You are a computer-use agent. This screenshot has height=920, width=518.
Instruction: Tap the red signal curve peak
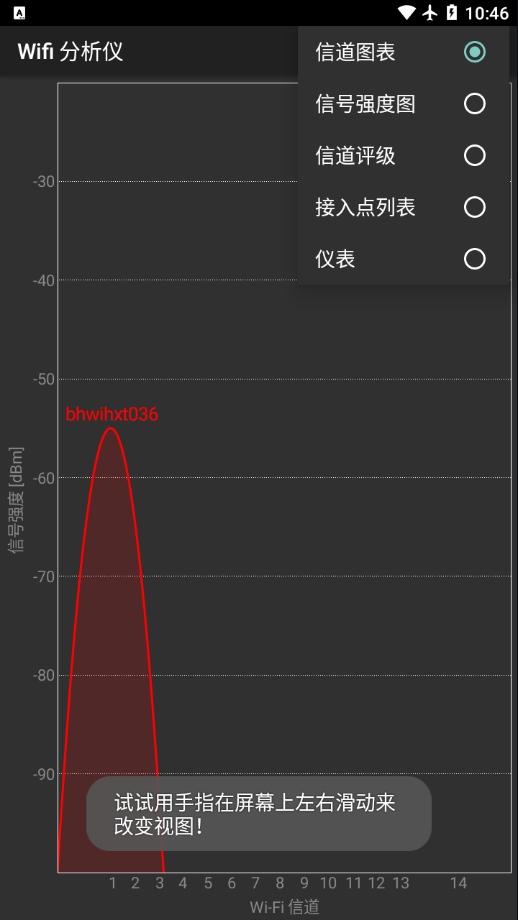tap(111, 429)
